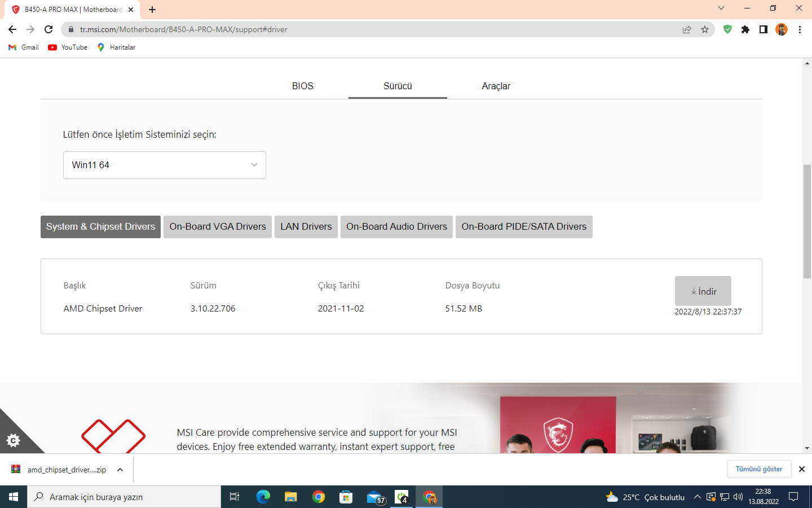This screenshot has width=812, height=508.
Task: Click Tümünü göster to show all downloads
Action: (x=759, y=469)
